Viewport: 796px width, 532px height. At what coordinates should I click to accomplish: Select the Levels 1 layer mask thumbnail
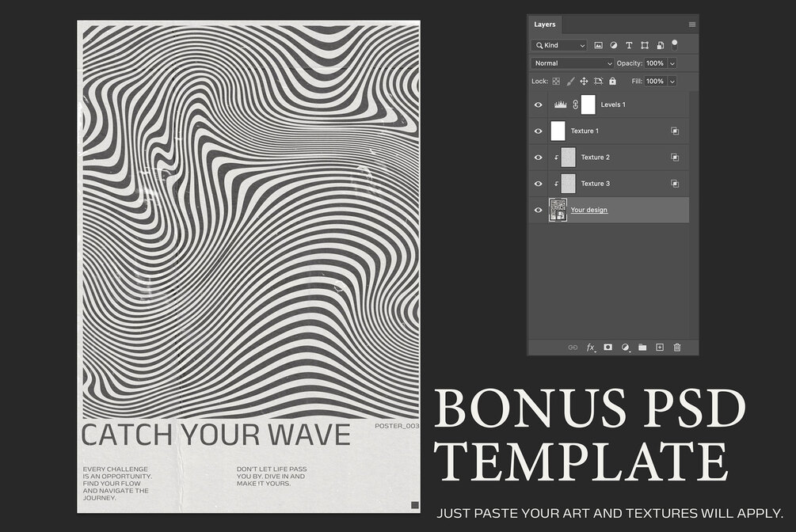coord(588,104)
